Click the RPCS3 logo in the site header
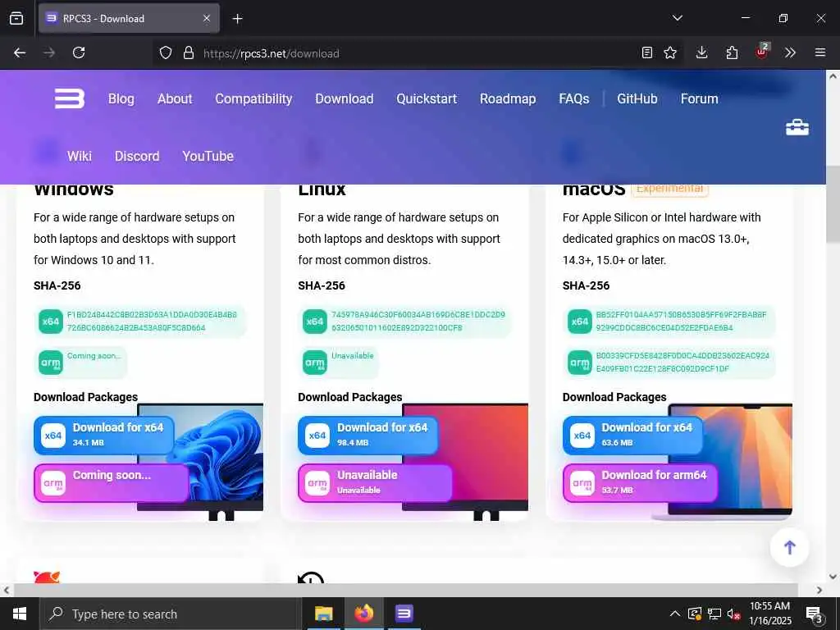This screenshot has height=630, width=840. tap(70, 98)
